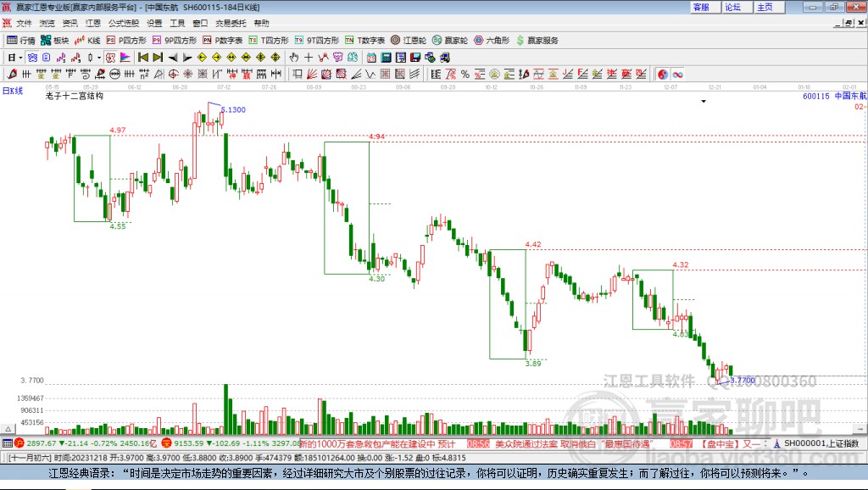Image resolution: width=868 pixels, height=490 pixels.
Task: Open the 板块 sectors view
Action: pyautogui.click(x=55, y=41)
